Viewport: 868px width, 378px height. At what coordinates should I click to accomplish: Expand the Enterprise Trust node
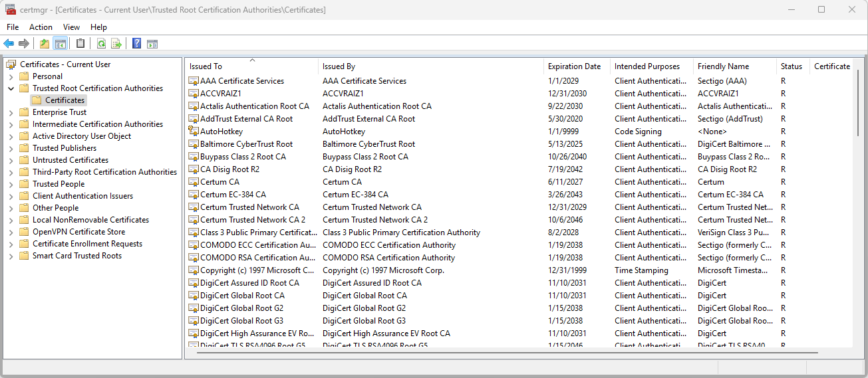coord(11,112)
